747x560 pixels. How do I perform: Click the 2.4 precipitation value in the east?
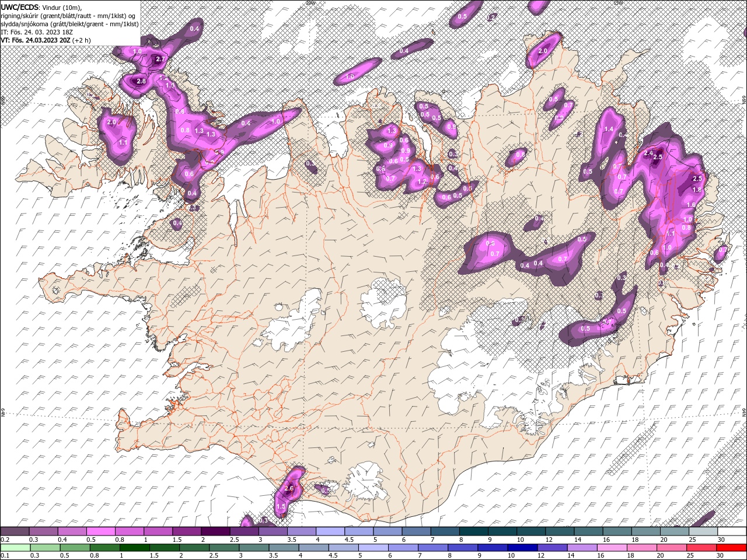[648, 153]
